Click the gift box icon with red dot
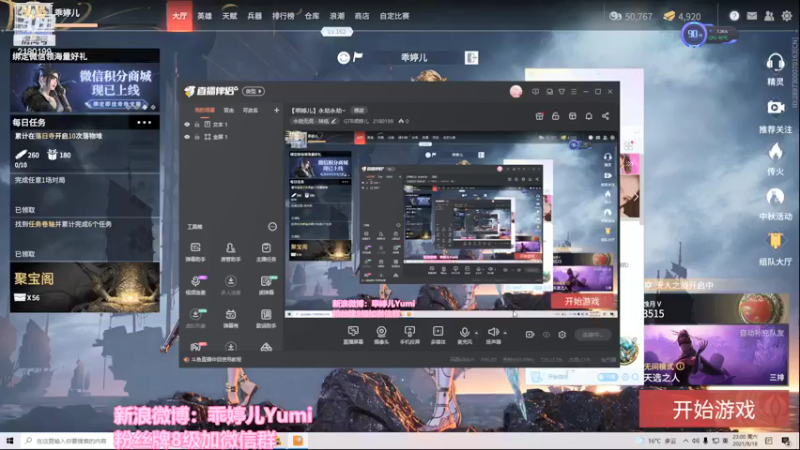 539,116
